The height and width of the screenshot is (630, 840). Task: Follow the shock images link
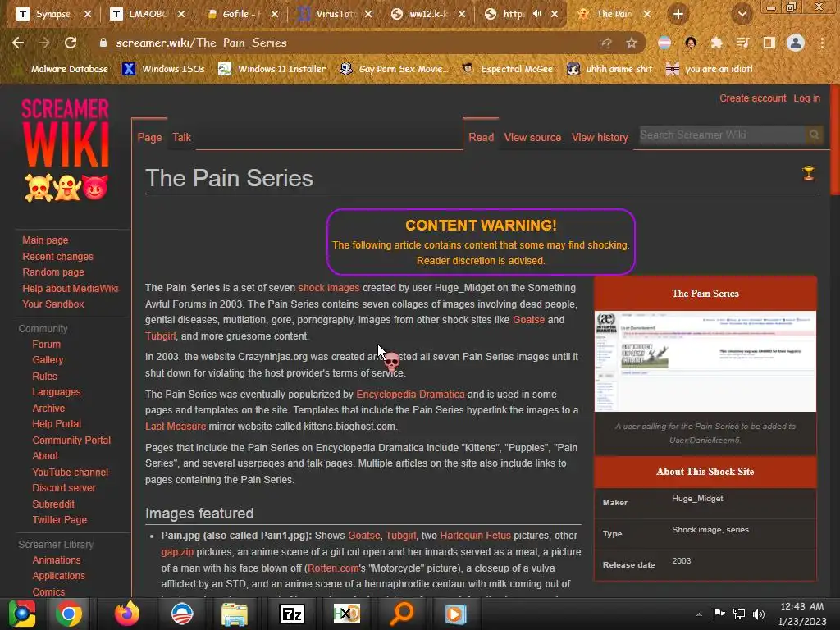[328, 288]
